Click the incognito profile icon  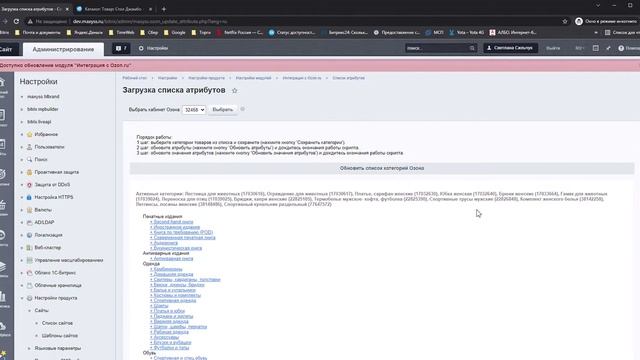click(x=579, y=21)
